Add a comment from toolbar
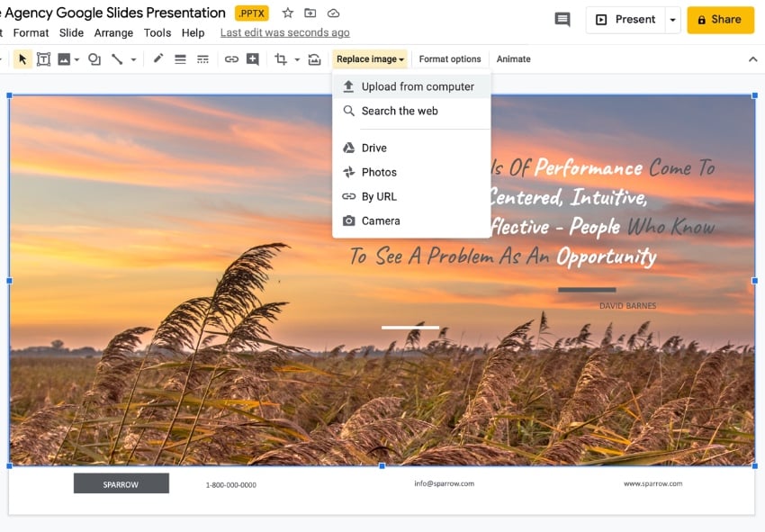This screenshot has width=765, height=532. point(253,59)
